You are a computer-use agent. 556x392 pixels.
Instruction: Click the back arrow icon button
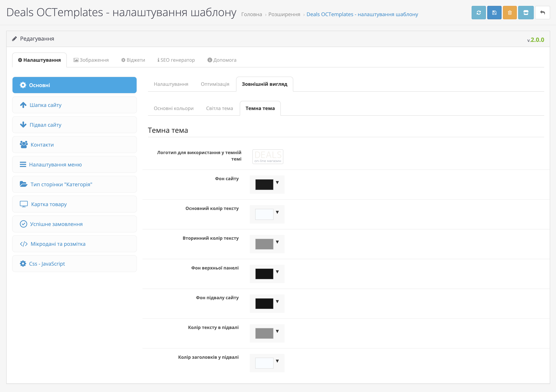point(542,12)
